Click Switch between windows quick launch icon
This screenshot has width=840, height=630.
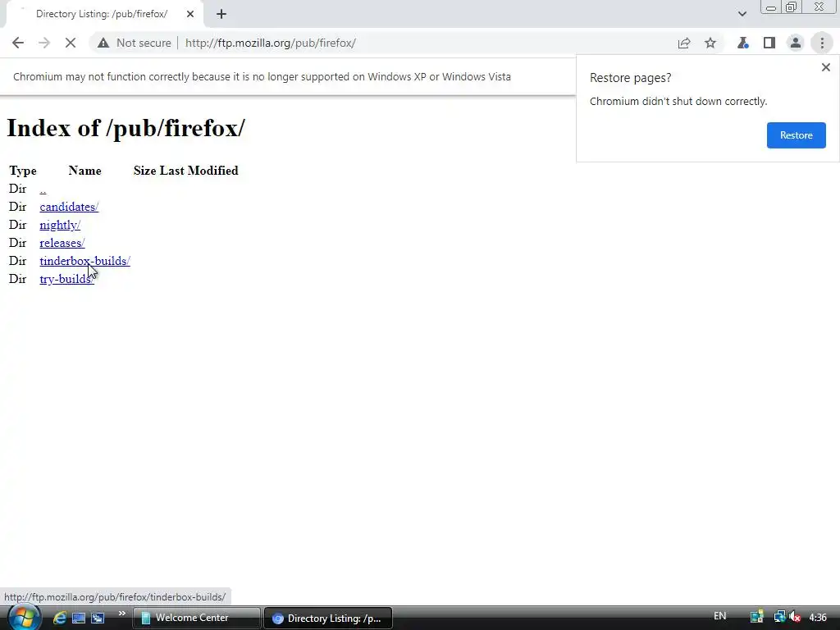[x=98, y=618]
